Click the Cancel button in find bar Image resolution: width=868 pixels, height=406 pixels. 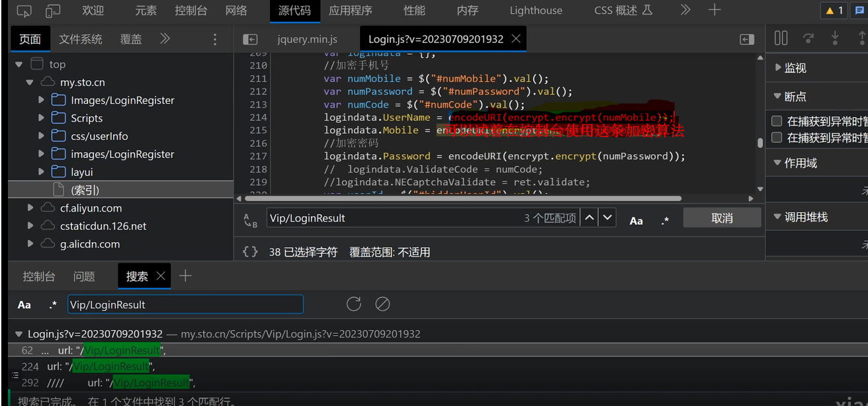722,218
